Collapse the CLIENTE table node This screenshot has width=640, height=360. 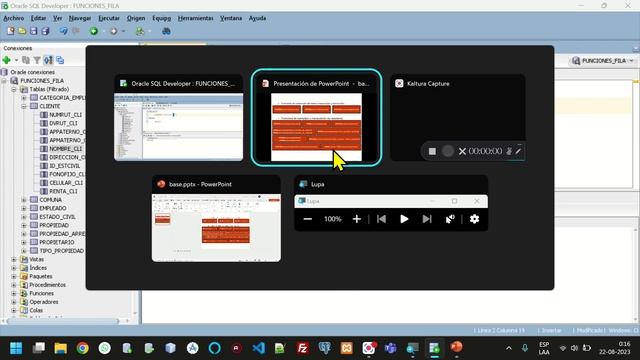pos(24,106)
